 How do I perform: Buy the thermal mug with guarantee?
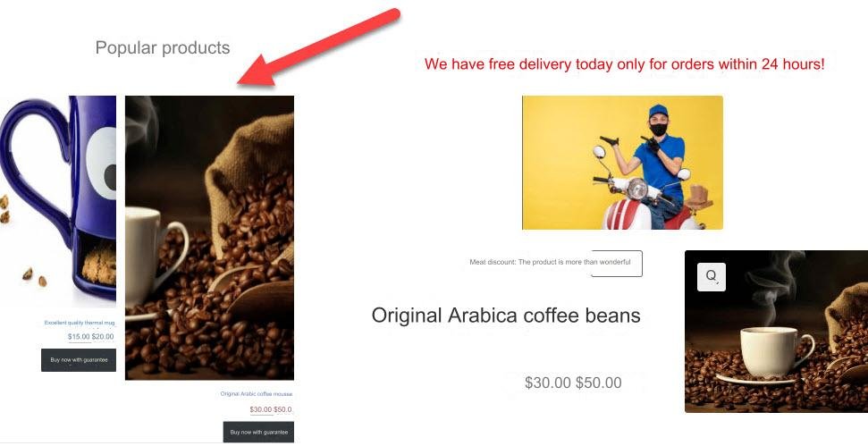(79, 359)
